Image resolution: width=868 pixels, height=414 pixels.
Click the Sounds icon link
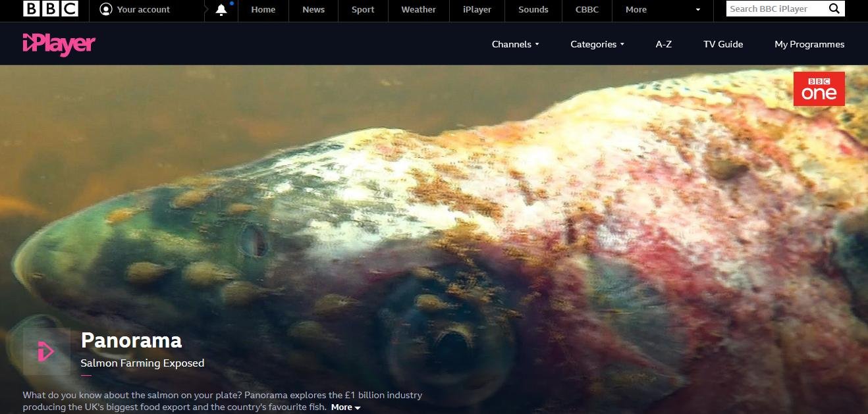click(x=533, y=9)
